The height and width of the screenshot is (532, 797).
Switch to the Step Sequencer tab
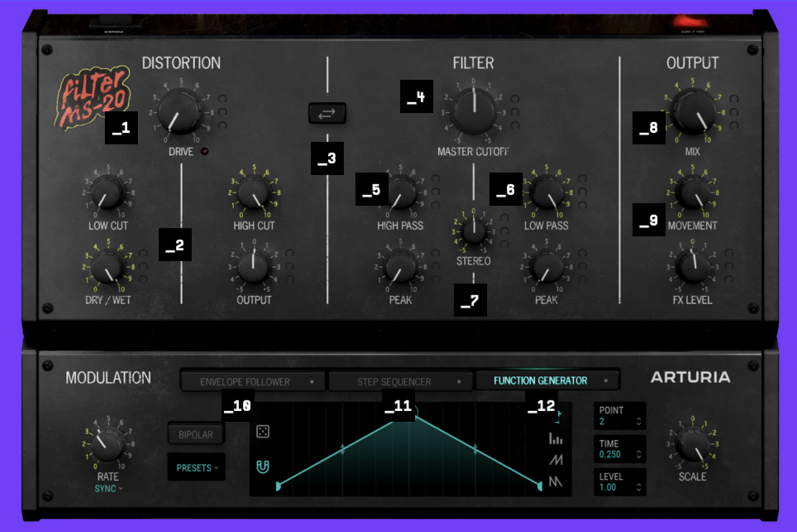click(x=401, y=381)
